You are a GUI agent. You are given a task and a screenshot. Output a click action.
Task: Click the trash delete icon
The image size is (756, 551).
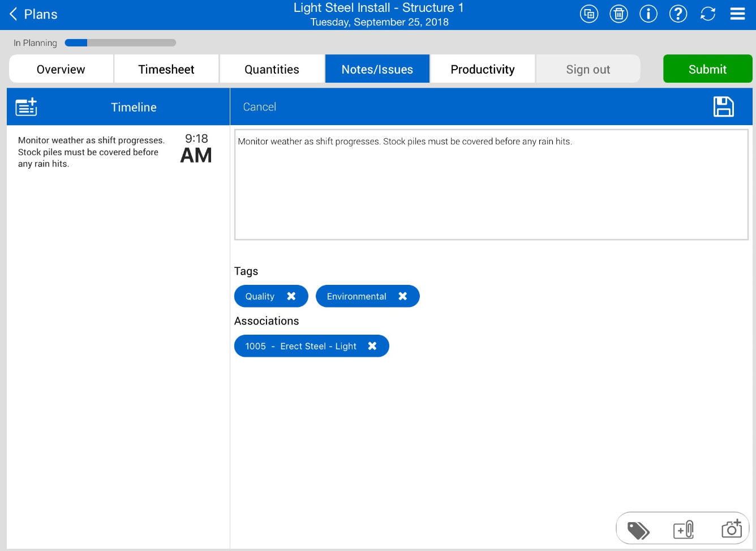point(618,14)
